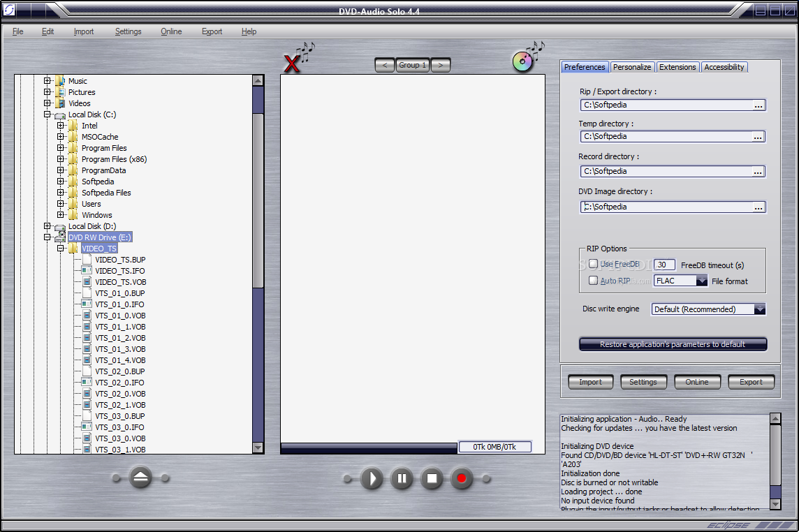This screenshot has height=532, width=799.
Task: Click the DVD RW Drive (E:) icon
Action: pyautogui.click(x=60, y=237)
